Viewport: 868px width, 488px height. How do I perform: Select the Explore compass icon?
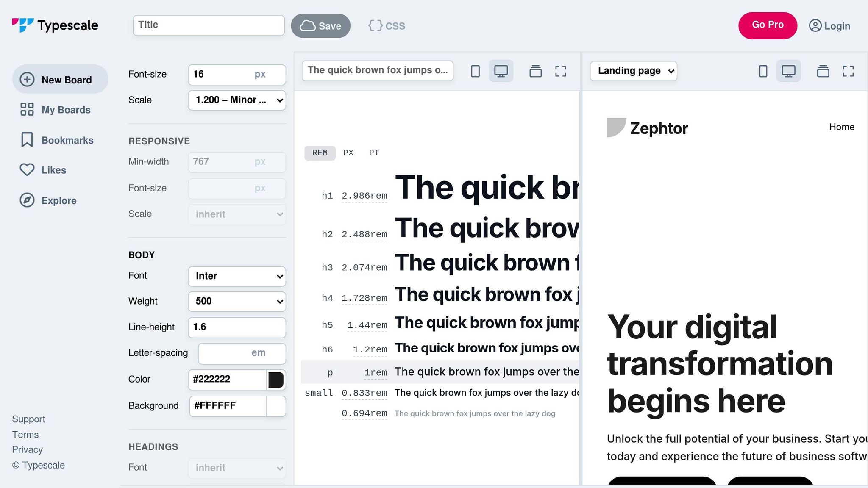click(x=27, y=200)
